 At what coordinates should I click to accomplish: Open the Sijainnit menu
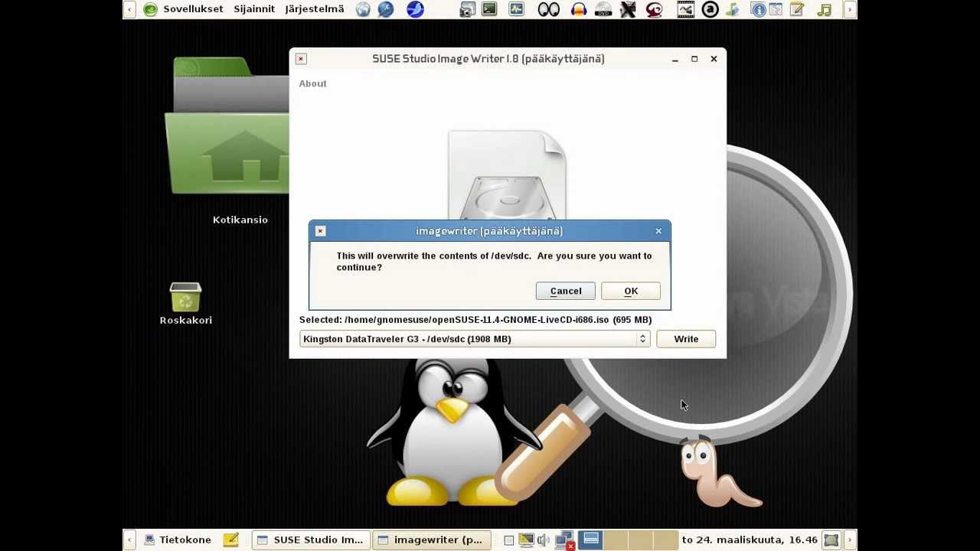pos(254,9)
